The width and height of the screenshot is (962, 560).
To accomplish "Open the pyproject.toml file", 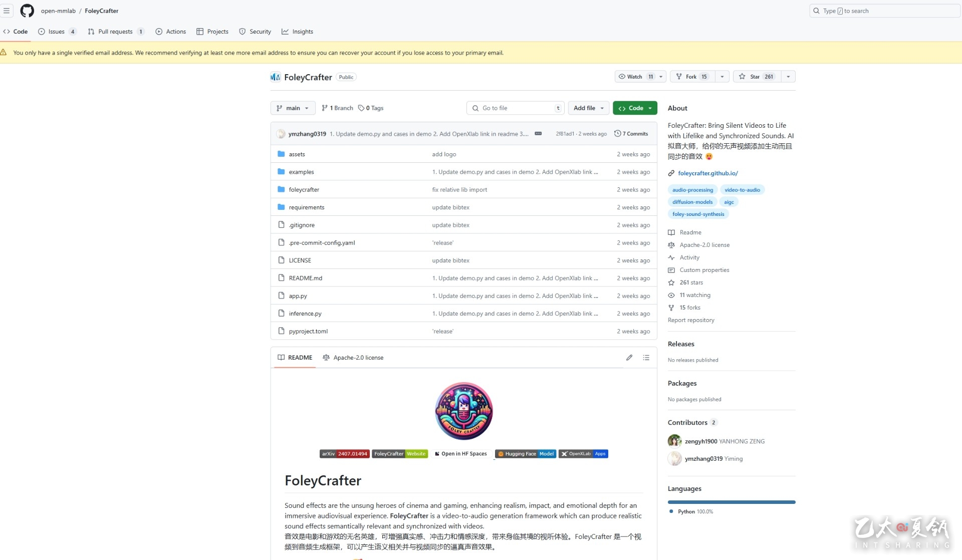I will 308,331.
